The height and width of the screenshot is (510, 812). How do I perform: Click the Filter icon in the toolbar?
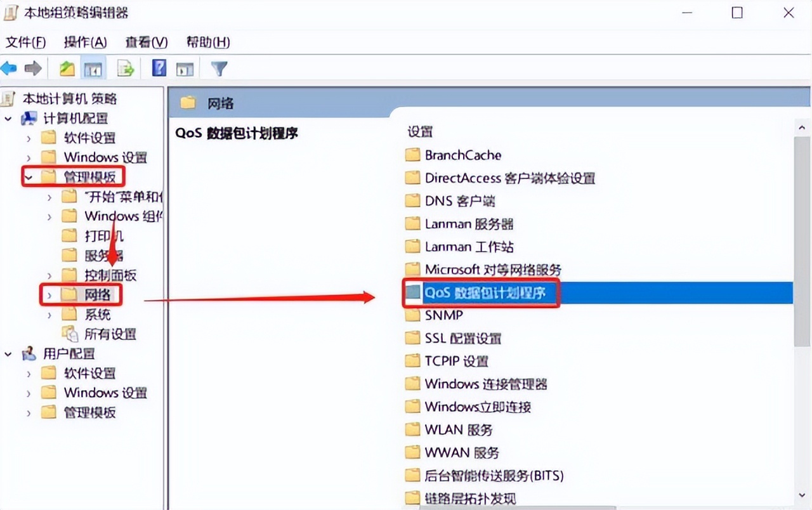[218, 68]
